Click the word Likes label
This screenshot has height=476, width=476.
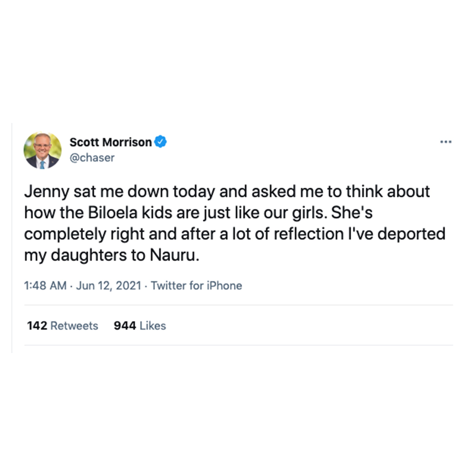(153, 326)
